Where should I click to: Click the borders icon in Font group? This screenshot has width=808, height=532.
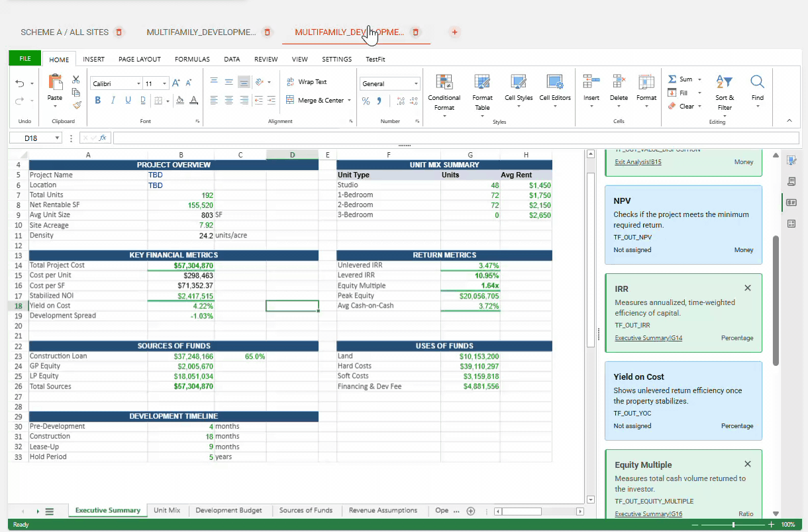(158, 101)
